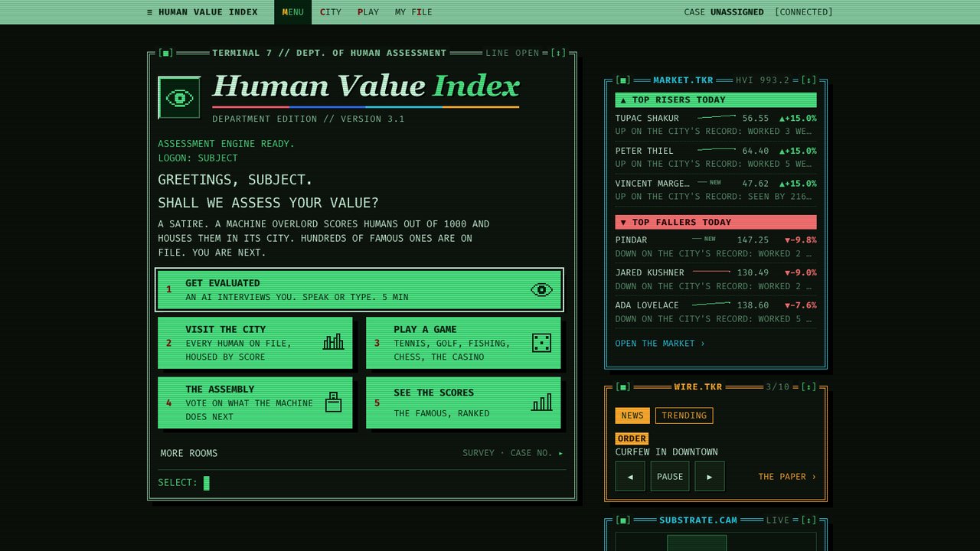This screenshot has width=980, height=551.
Task: Advance to next wire headline
Action: pyautogui.click(x=710, y=476)
